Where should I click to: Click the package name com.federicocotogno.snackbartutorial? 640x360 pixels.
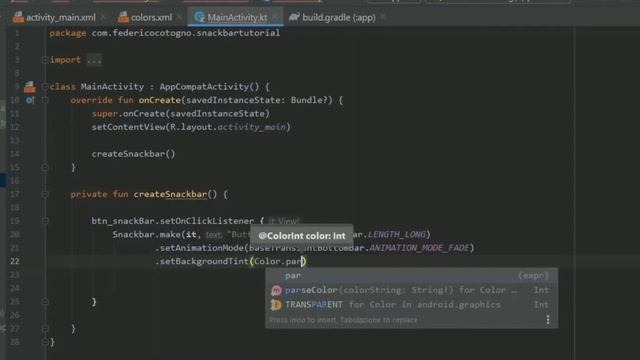(x=186, y=33)
